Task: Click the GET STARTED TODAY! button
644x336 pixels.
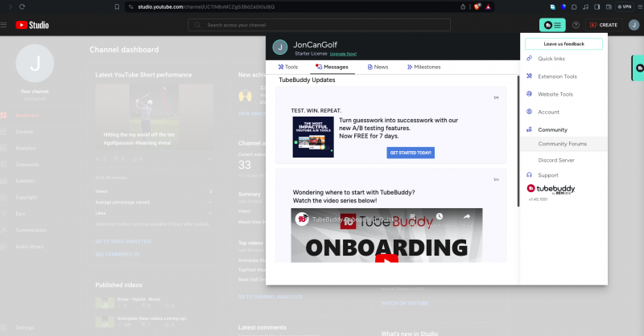Action: pyautogui.click(x=411, y=152)
